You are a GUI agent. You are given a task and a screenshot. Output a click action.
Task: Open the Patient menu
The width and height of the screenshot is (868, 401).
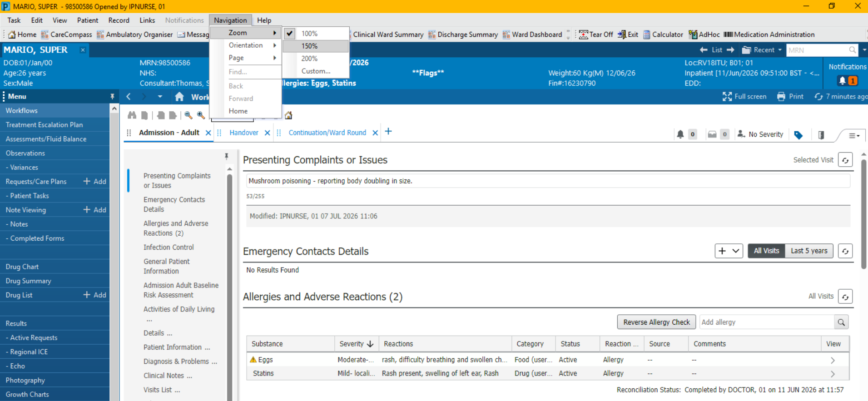coord(88,20)
